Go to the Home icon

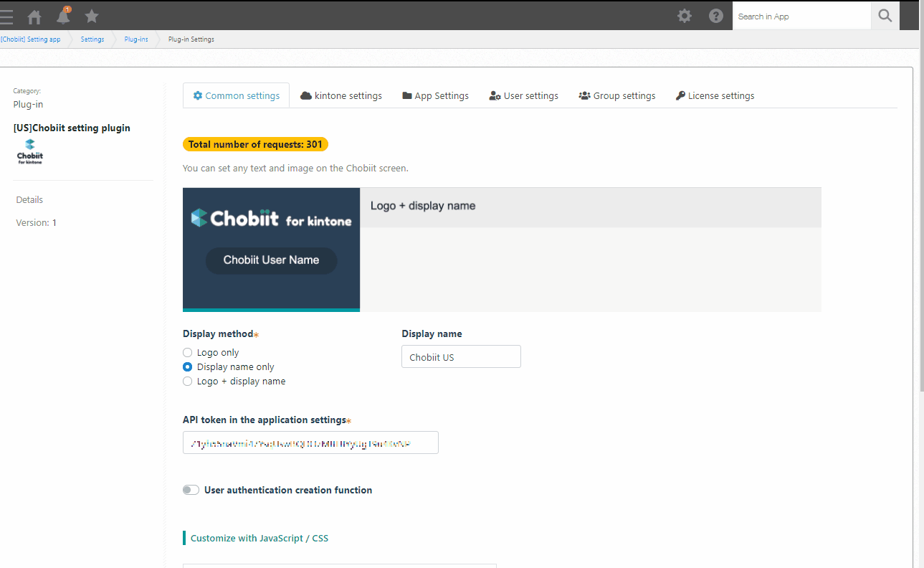pyautogui.click(x=34, y=17)
